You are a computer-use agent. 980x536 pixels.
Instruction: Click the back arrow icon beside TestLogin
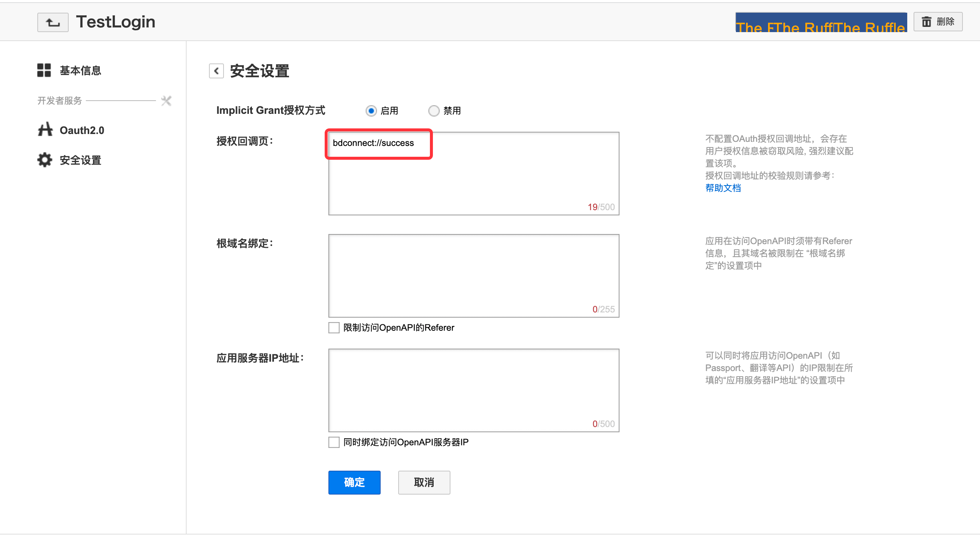(53, 22)
